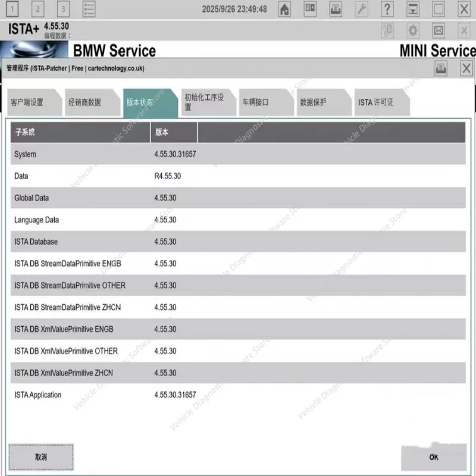Select the 版本状态 tab

tap(151, 102)
